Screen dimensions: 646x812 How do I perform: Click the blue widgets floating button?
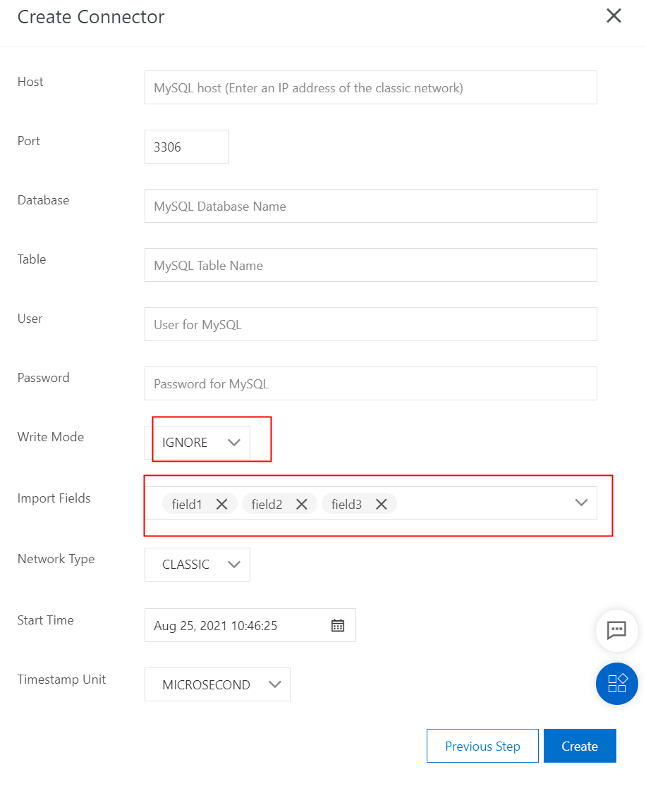[616, 684]
